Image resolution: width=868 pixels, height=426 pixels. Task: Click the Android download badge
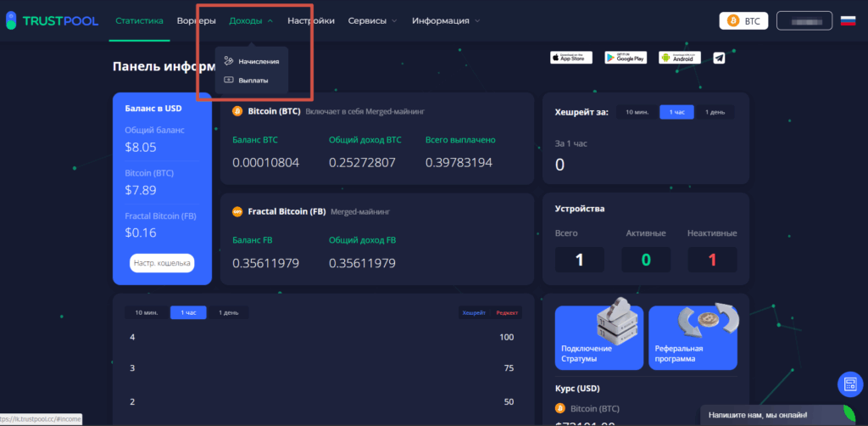pos(680,58)
